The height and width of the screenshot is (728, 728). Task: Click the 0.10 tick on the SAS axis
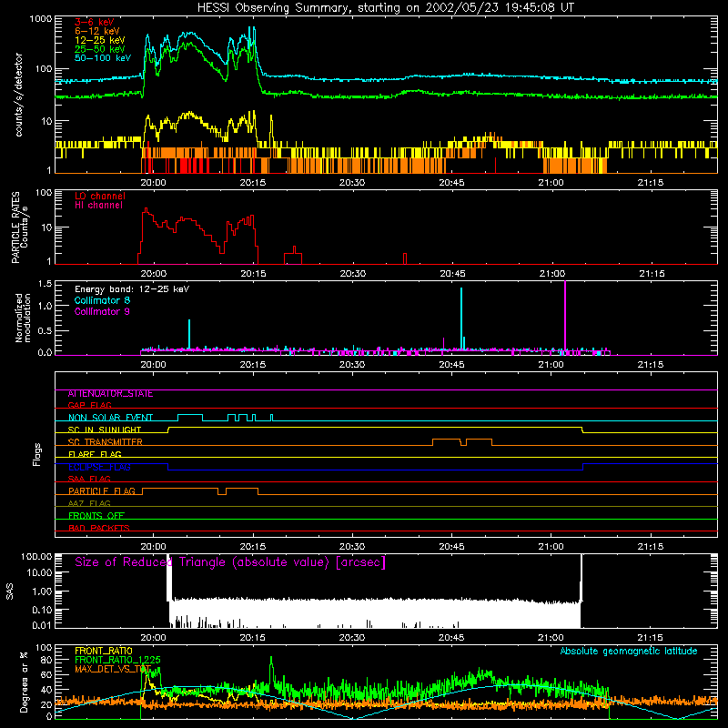42,610
